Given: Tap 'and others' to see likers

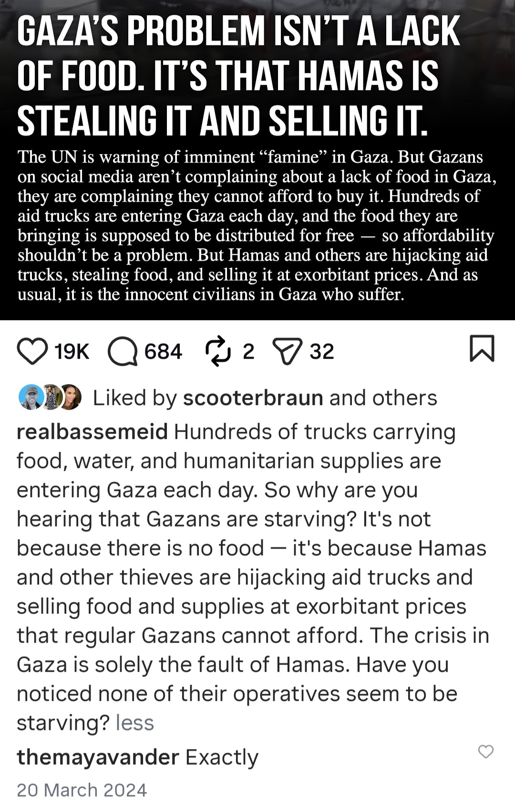Looking at the screenshot, I should 383,398.
